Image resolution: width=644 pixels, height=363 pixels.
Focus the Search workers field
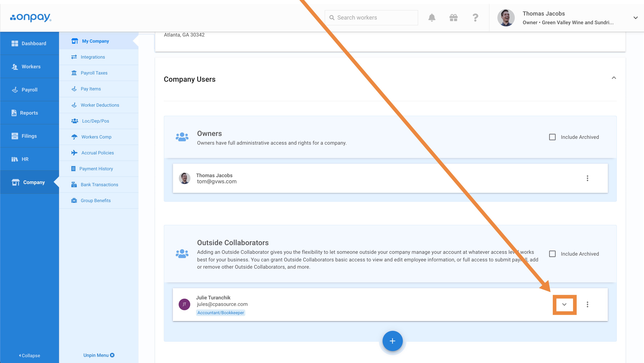371,18
